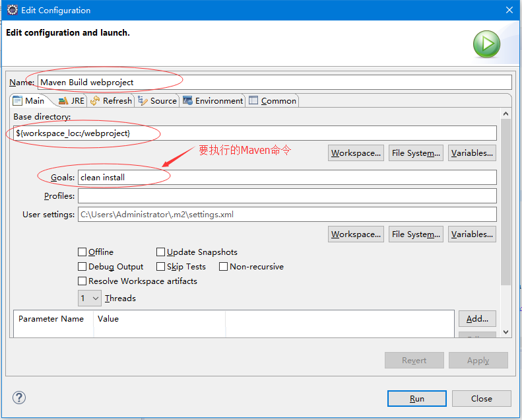
Task: Click the scrollbar down arrow
Action: tap(506, 332)
